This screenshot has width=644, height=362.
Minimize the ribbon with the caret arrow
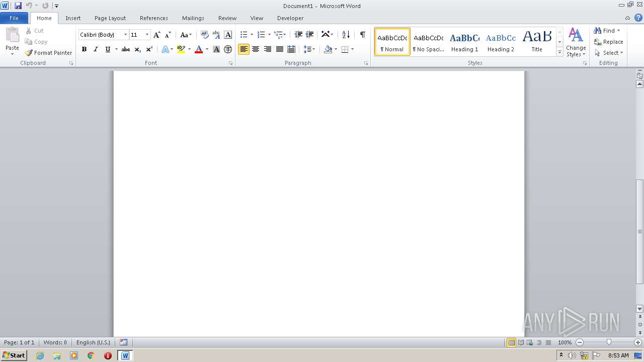628,18
